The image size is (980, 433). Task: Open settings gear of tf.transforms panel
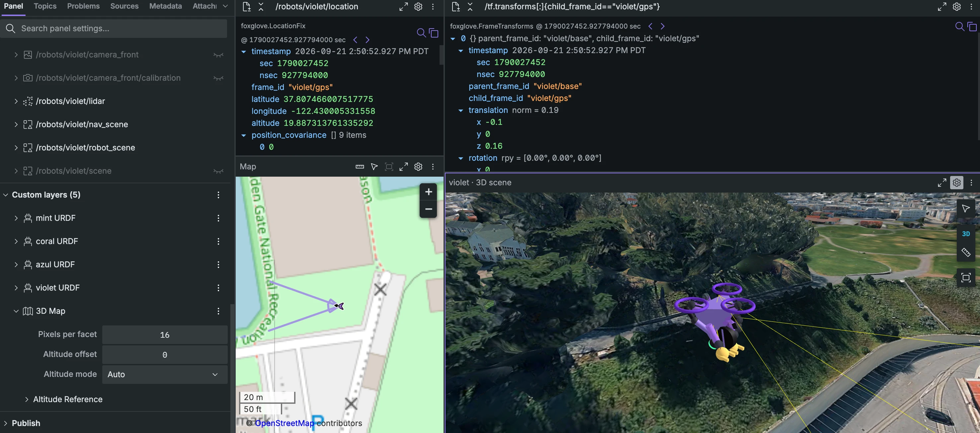pos(956,6)
